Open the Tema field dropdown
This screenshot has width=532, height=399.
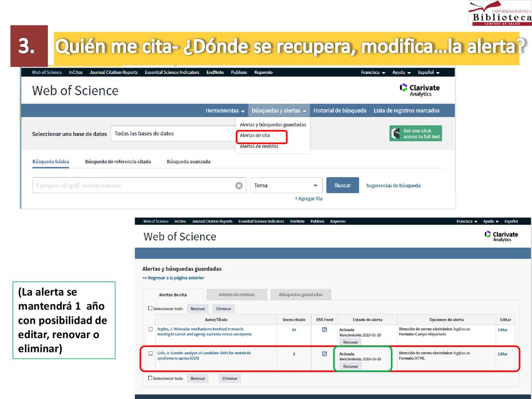[286, 185]
